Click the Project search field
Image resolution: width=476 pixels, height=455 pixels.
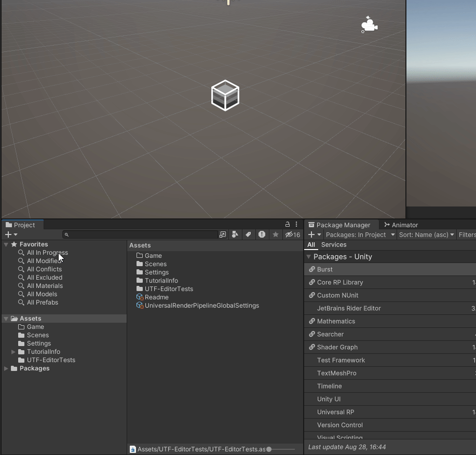point(140,235)
